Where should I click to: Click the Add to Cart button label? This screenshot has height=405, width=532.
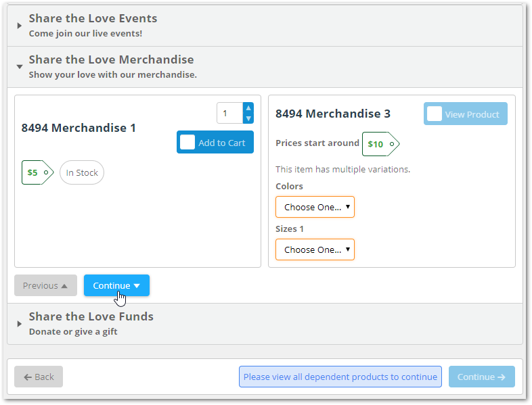(221, 143)
